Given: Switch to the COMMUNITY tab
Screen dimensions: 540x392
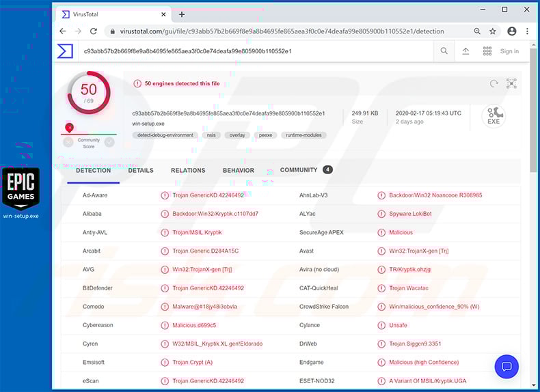Looking at the screenshot, I should click(x=306, y=170).
